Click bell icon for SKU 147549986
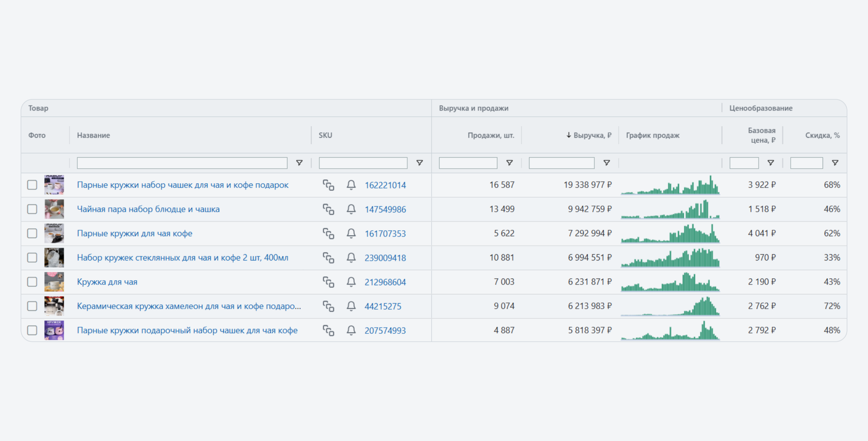868x441 pixels. tap(351, 209)
